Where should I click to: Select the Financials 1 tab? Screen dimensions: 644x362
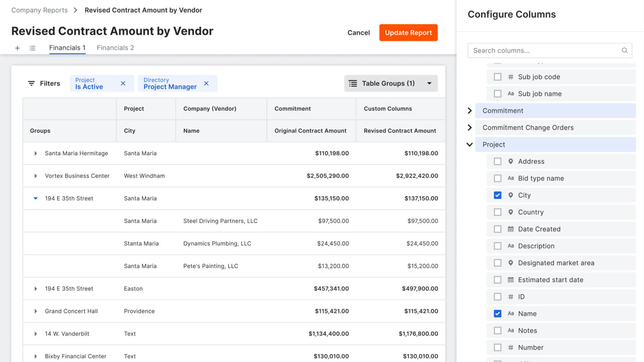(67, 48)
